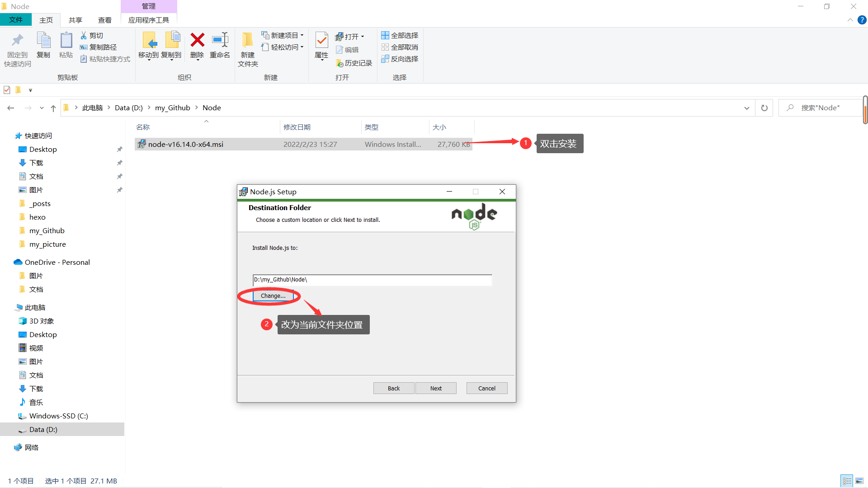Screen dimensions: 868x488
Task: Expand the chevron after my_Github in path
Action: coord(196,108)
